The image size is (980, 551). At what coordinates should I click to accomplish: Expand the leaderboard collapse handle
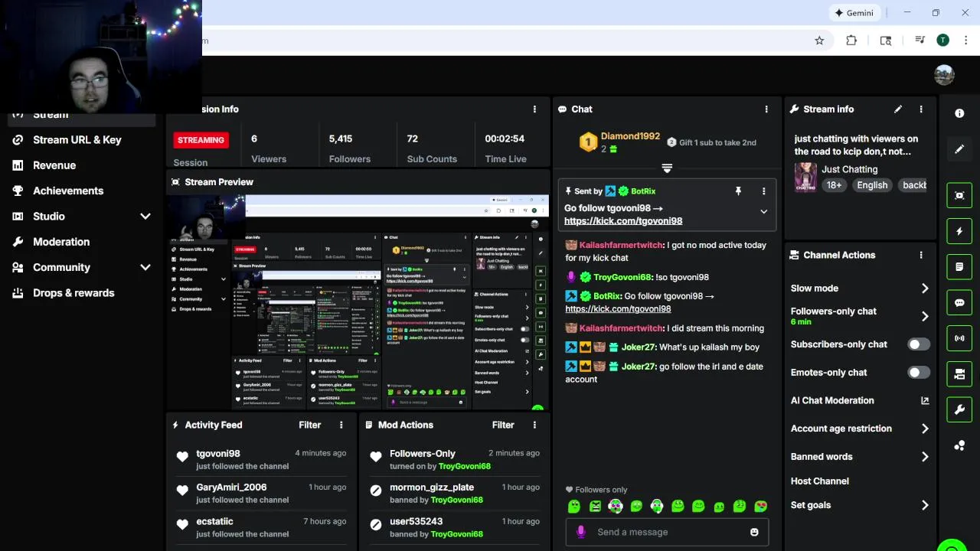tap(667, 168)
